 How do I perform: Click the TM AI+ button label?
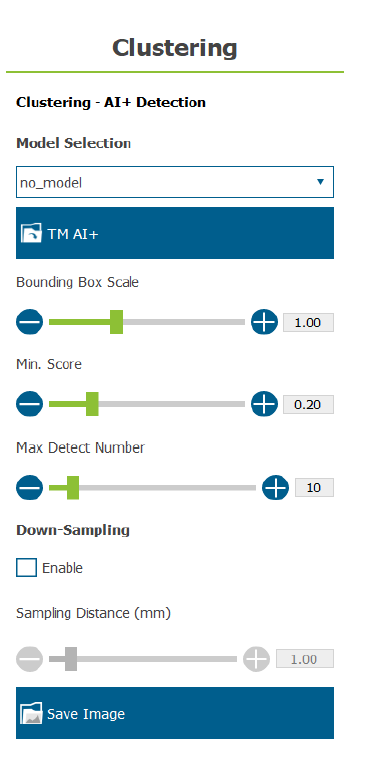[x=73, y=234]
